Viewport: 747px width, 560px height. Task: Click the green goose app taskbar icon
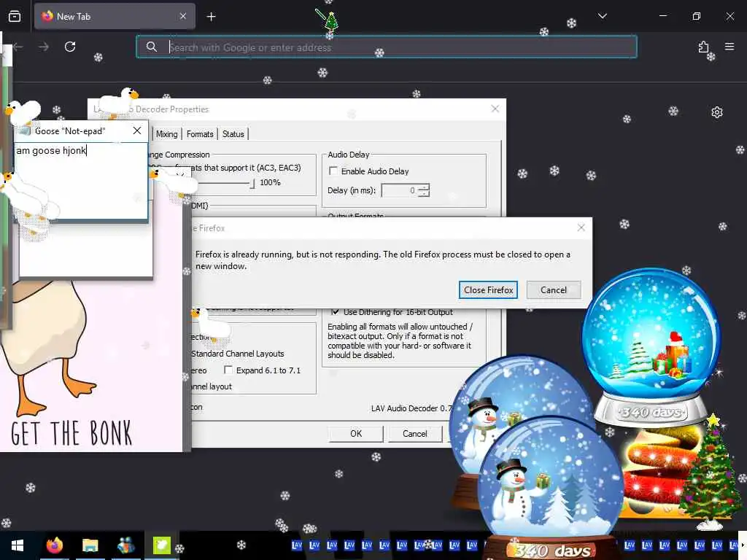pos(161,545)
